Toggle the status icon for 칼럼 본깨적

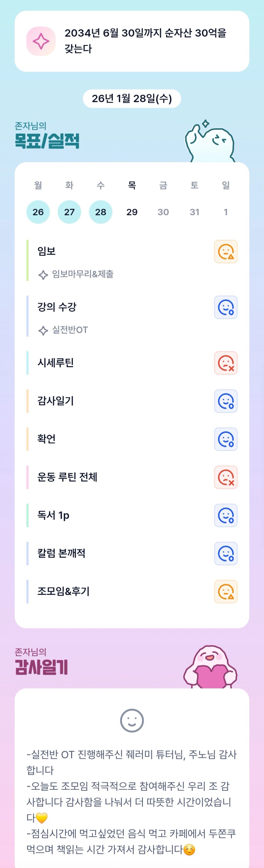click(x=226, y=553)
